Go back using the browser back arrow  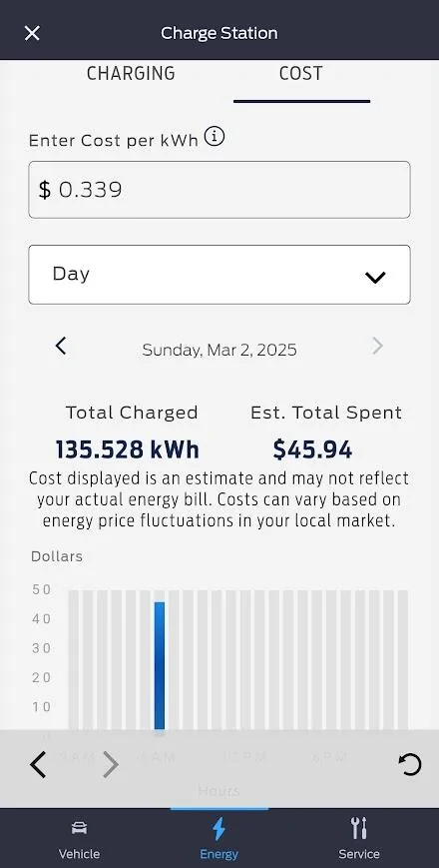[38, 765]
